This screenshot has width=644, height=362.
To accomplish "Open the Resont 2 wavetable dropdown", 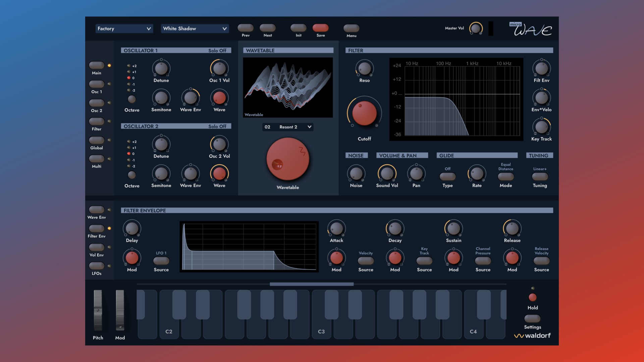I will [x=287, y=127].
